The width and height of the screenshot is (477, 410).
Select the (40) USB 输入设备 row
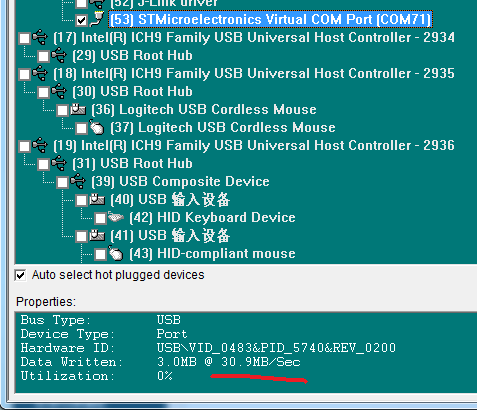coord(170,199)
